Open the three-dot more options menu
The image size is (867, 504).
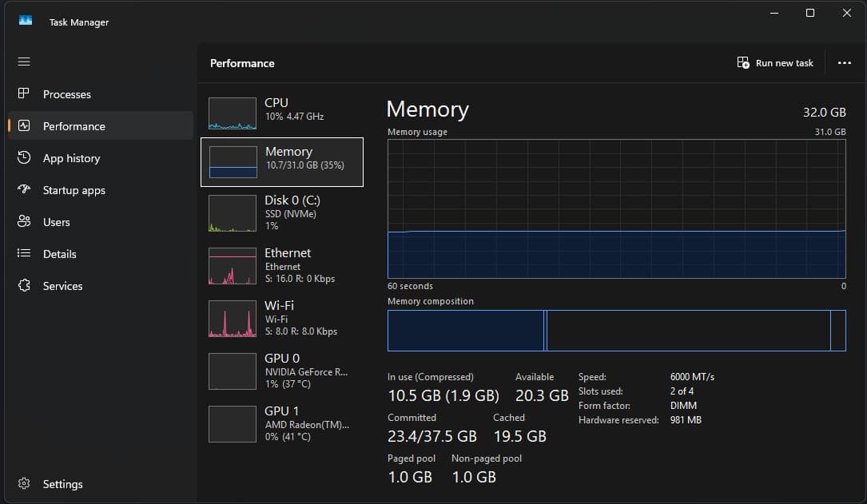(844, 63)
